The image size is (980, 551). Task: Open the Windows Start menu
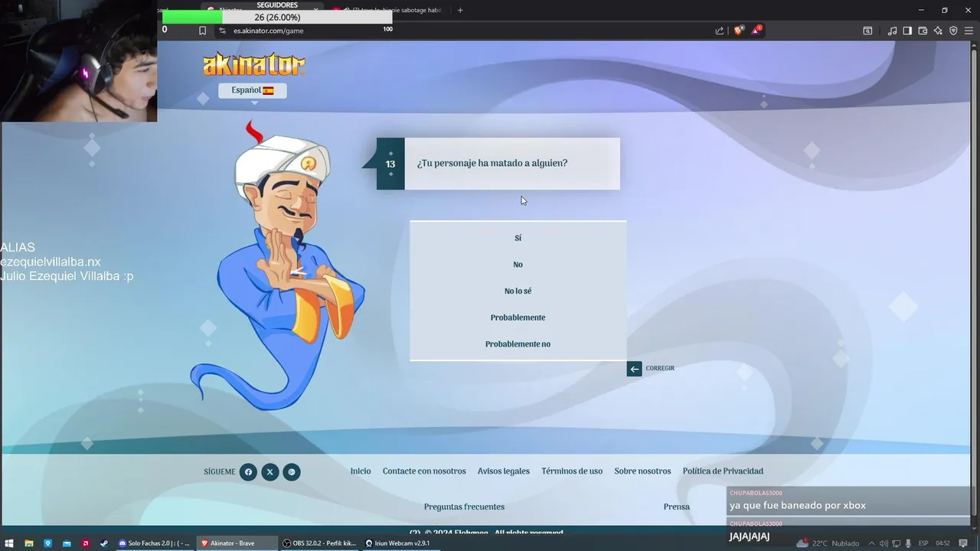[x=10, y=543]
